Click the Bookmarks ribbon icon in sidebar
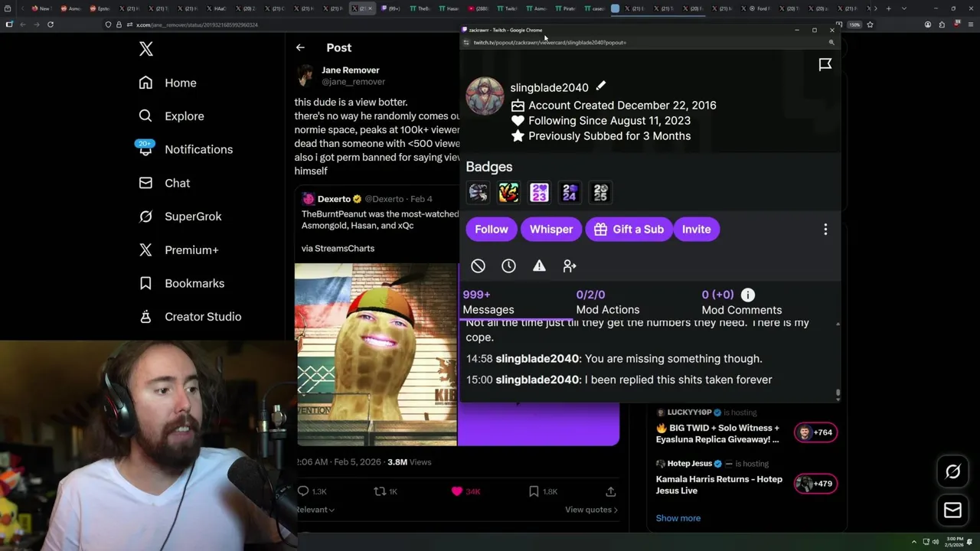Viewport: 980px width, 551px height. [x=145, y=283]
